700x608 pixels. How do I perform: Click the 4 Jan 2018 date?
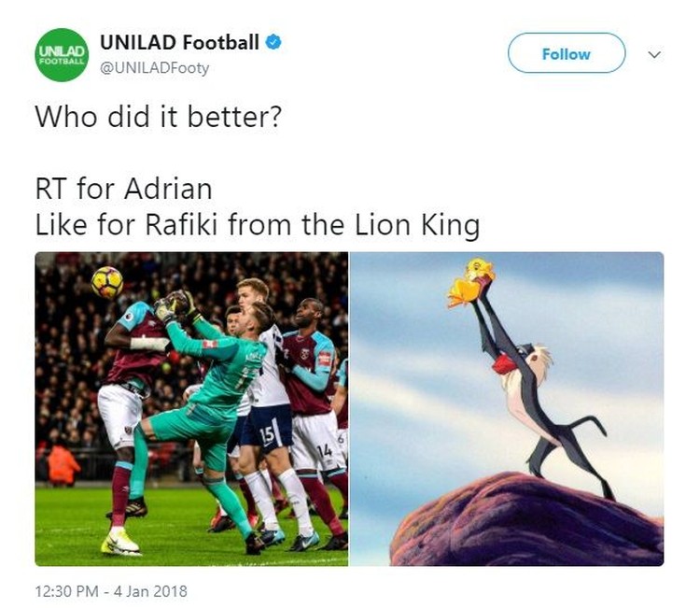tap(150, 591)
